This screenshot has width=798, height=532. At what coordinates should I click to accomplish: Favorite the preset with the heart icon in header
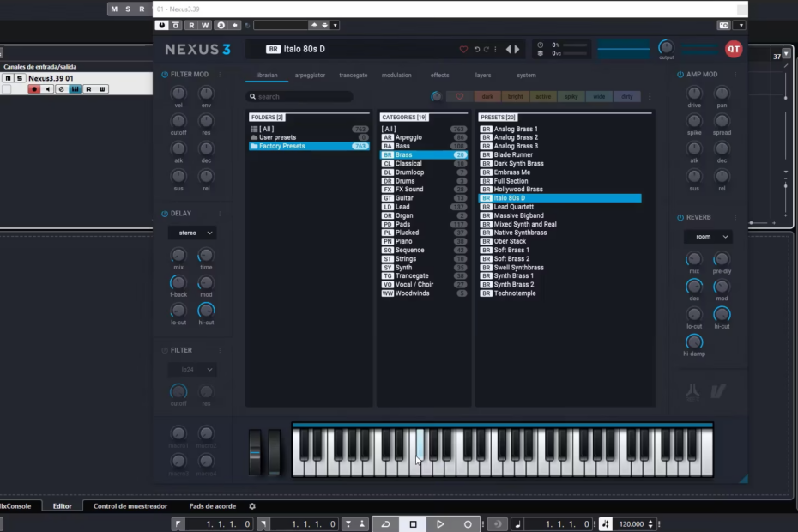pyautogui.click(x=463, y=50)
